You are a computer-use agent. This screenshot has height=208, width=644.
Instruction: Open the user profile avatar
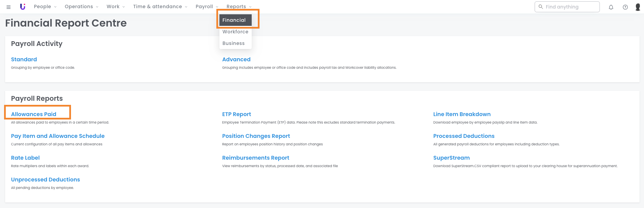point(638,7)
